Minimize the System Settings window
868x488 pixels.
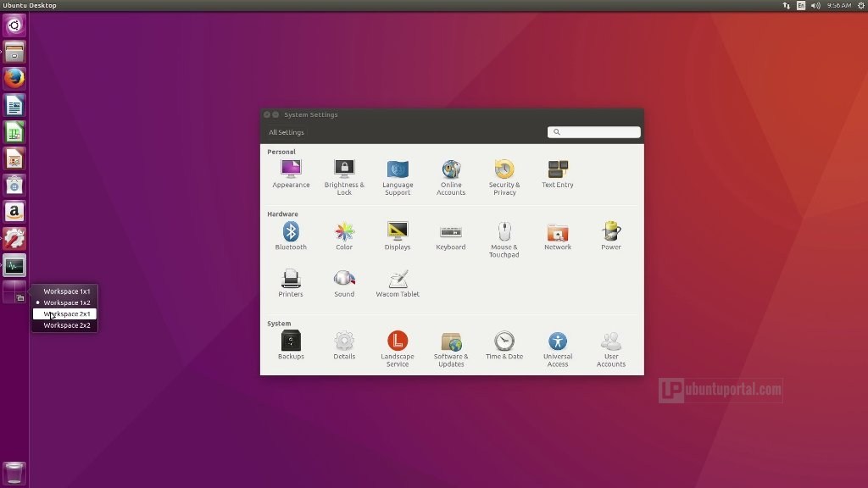coord(275,114)
